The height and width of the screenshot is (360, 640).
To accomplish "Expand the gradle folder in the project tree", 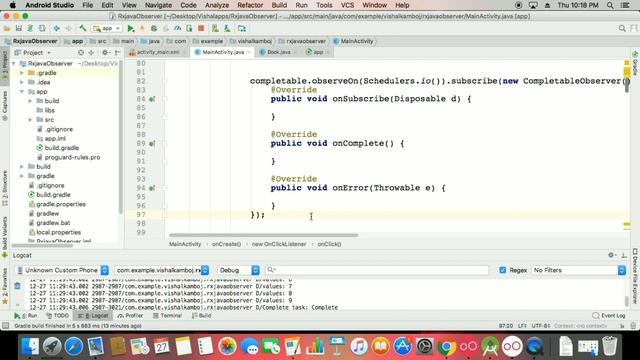I will click(x=22, y=176).
